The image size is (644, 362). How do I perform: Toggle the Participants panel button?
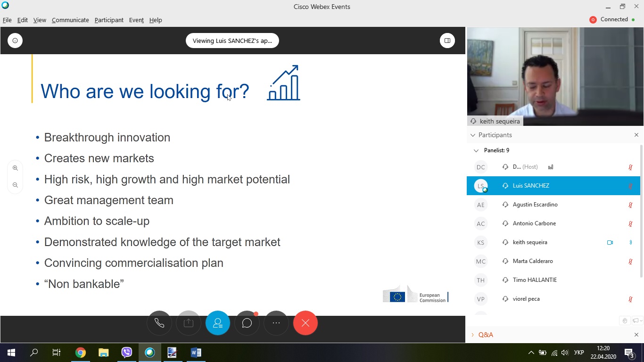click(x=218, y=323)
